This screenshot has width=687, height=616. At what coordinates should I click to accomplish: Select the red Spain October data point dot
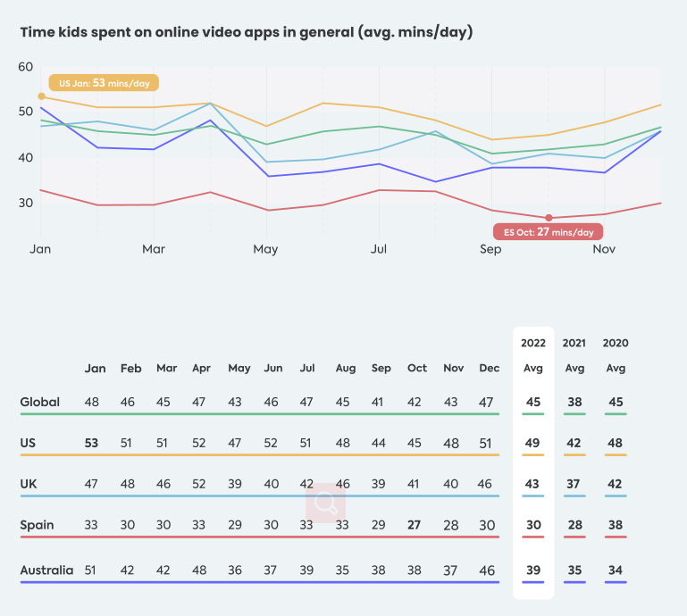point(549,218)
